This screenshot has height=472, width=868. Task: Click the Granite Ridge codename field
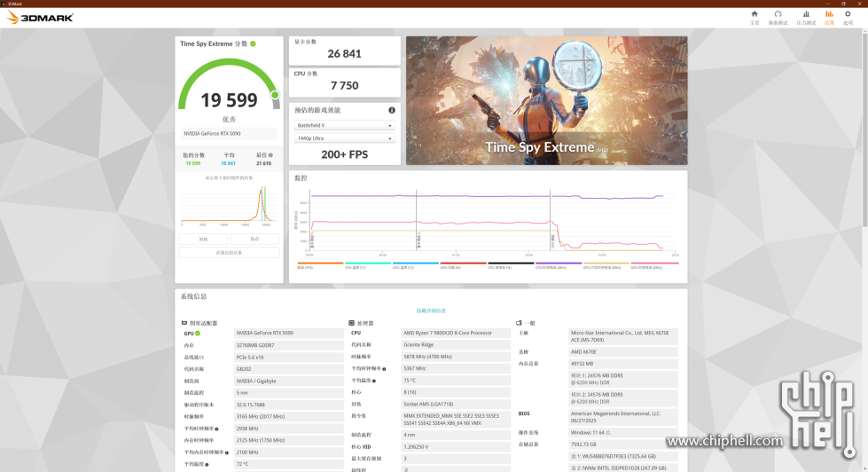point(456,344)
